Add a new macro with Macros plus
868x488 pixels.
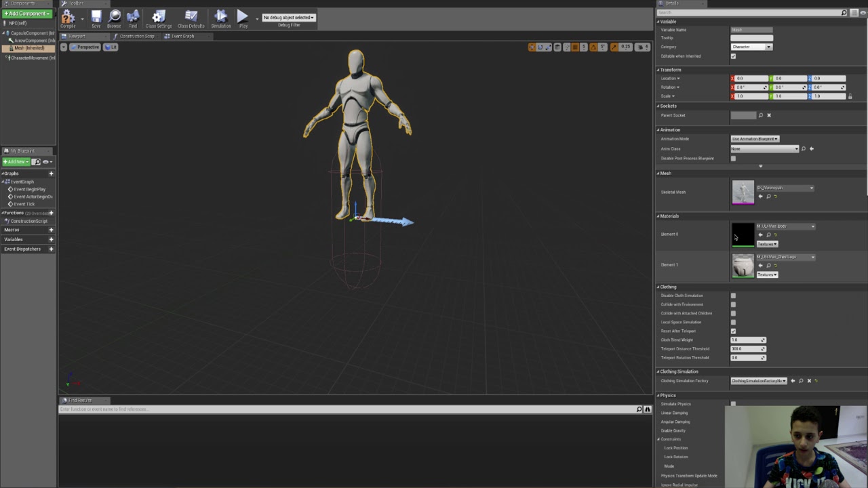click(51, 230)
